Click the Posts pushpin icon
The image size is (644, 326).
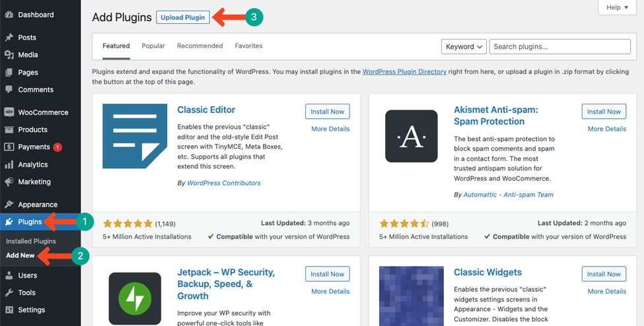(9, 38)
